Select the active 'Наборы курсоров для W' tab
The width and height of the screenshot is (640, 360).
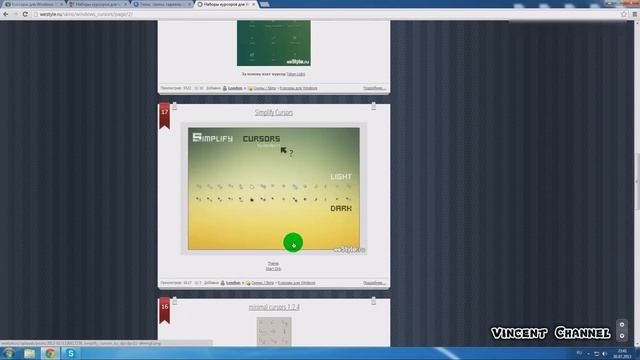pos(226,4)
